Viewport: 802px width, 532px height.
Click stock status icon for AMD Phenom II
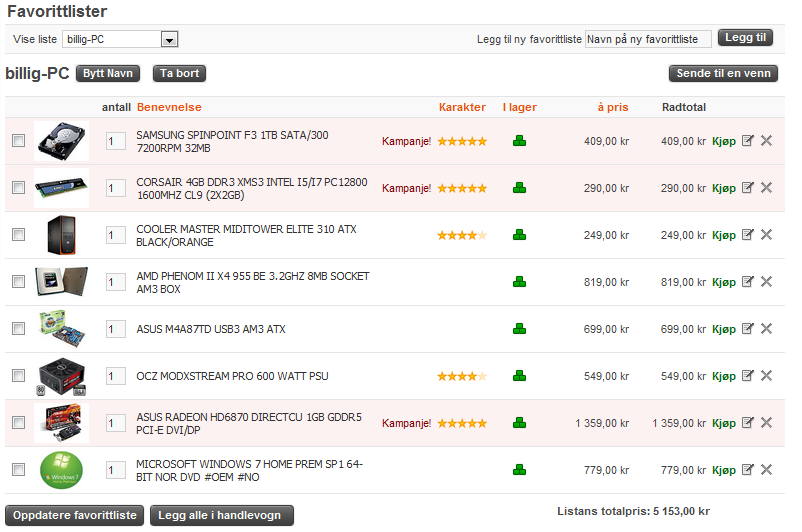click(519, 282)
